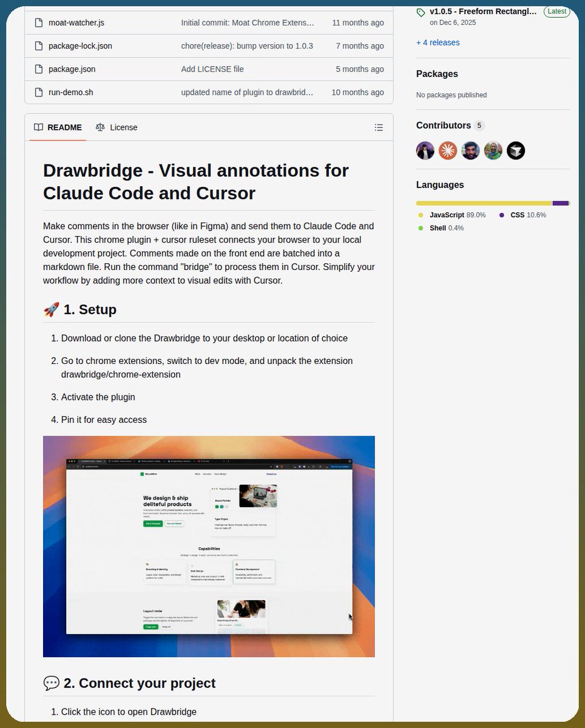This screenshot has width=585, height=728.
Task: Open the moat-watcher.js file
Action: coord(76,22)
